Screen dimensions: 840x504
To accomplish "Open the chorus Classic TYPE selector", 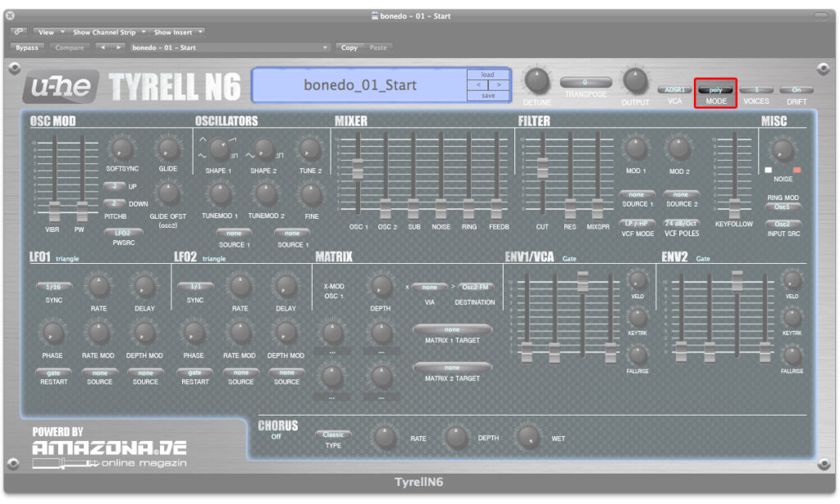I will 333,434.
